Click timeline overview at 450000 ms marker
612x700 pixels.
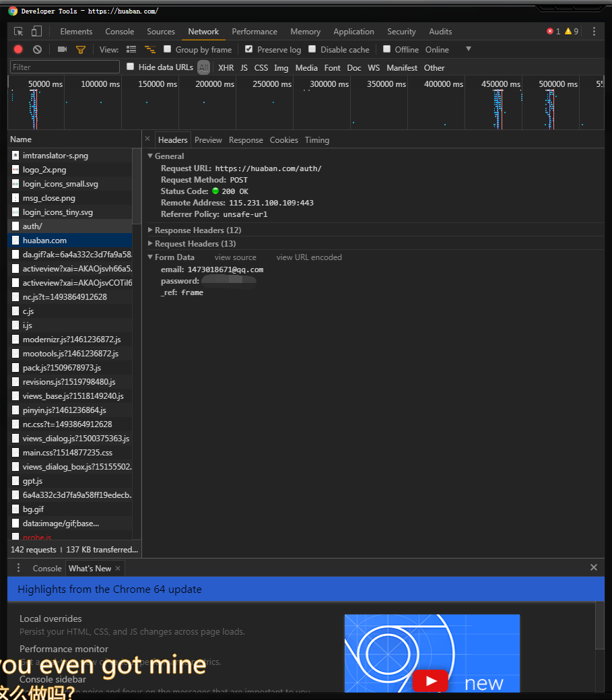(x=500, y=84)
